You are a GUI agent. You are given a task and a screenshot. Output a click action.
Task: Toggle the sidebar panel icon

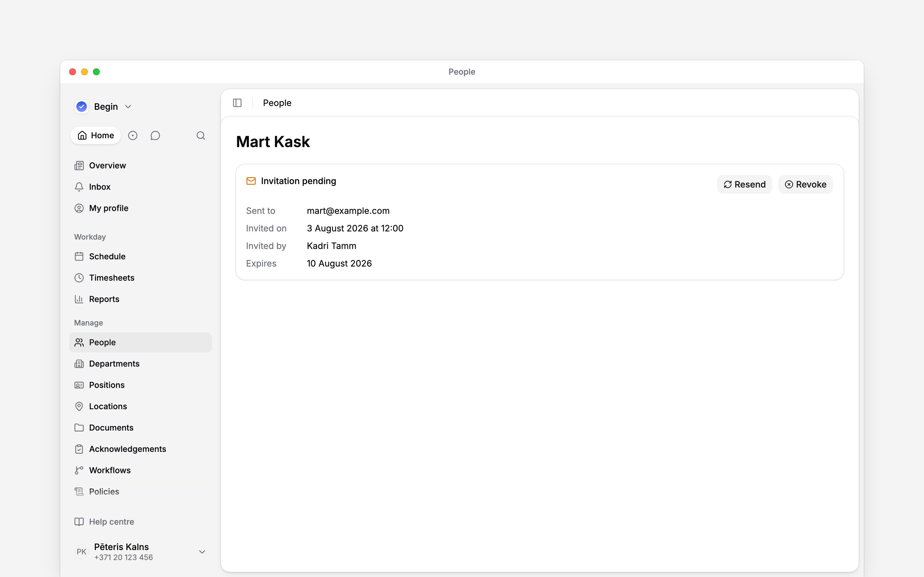pos(237,103)
